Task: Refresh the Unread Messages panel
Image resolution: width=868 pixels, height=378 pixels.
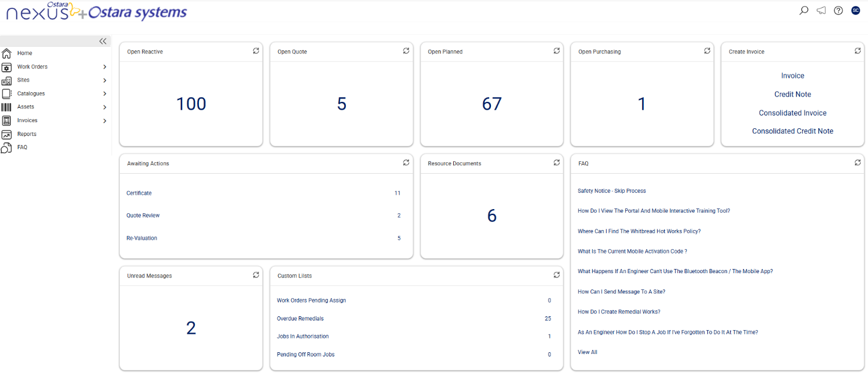Action: (256, 275)
